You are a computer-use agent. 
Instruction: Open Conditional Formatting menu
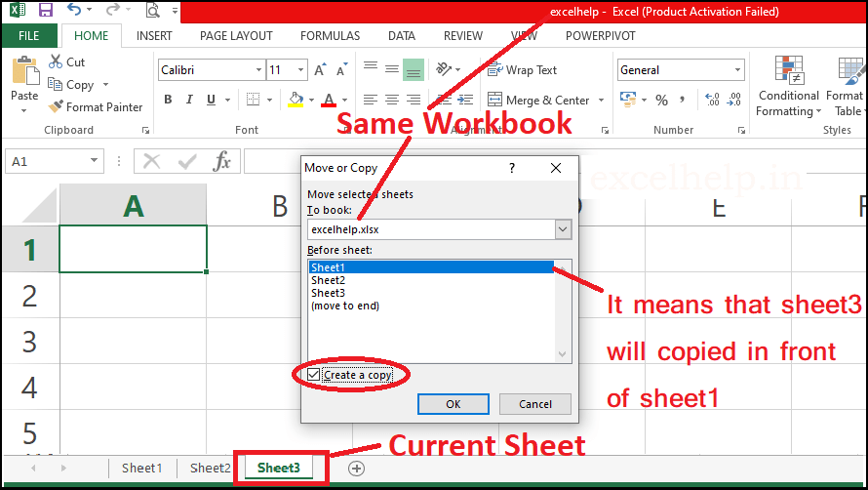[789, 86]
